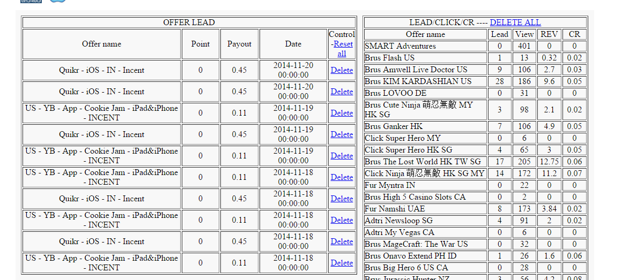The image size is (644, 280).
Task: Select Brus Big Hero 6 US CA offer
Action: coord(406,268)
